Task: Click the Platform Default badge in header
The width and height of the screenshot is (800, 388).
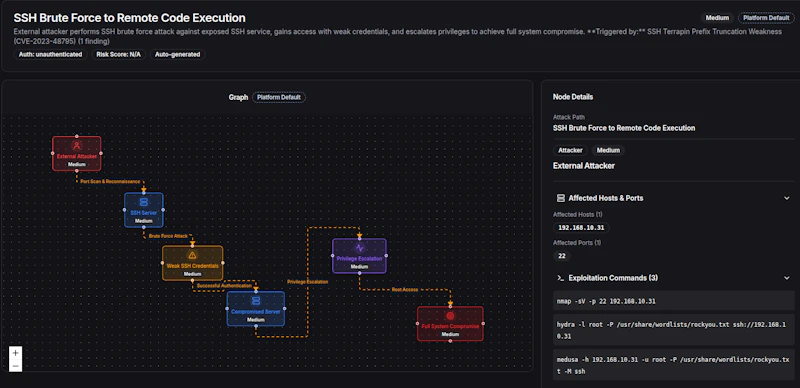Action: [x=766, y=18]
